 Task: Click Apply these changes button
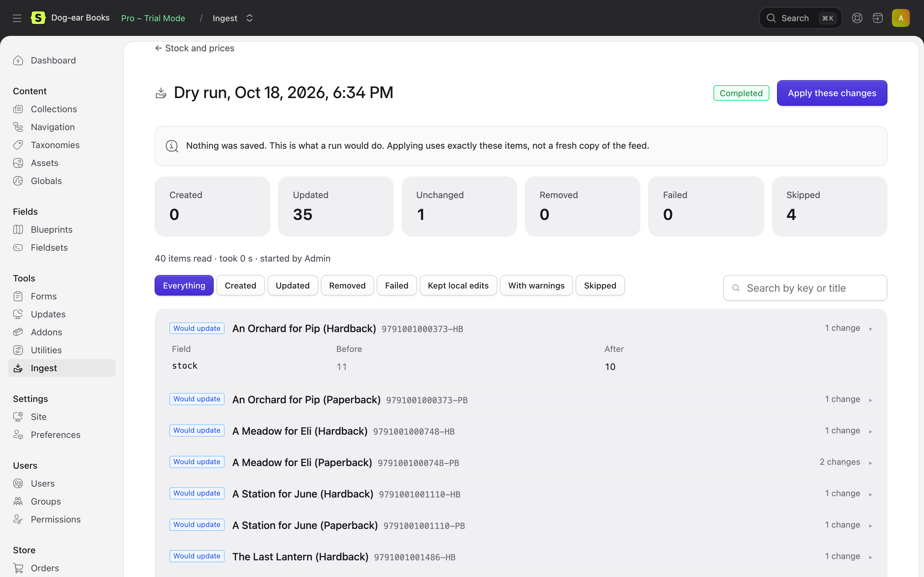(x=832, y=93)
